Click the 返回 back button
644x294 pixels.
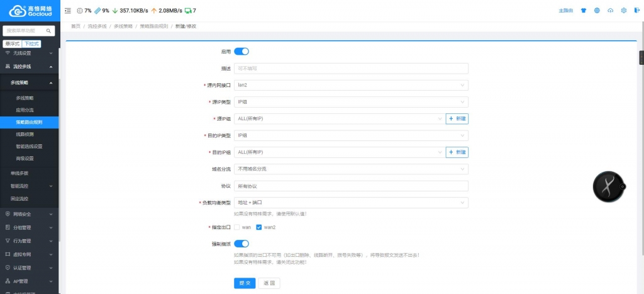point(269,283)
